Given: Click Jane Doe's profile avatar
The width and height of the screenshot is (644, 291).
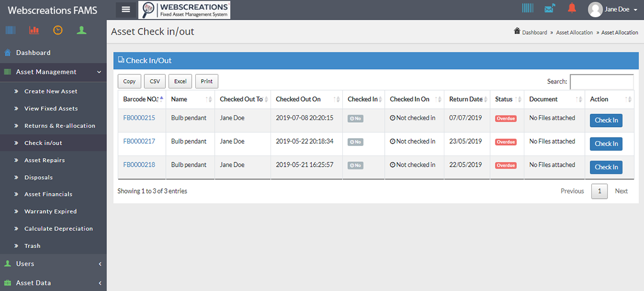Looking at the screenshot, I should point(595,9).
